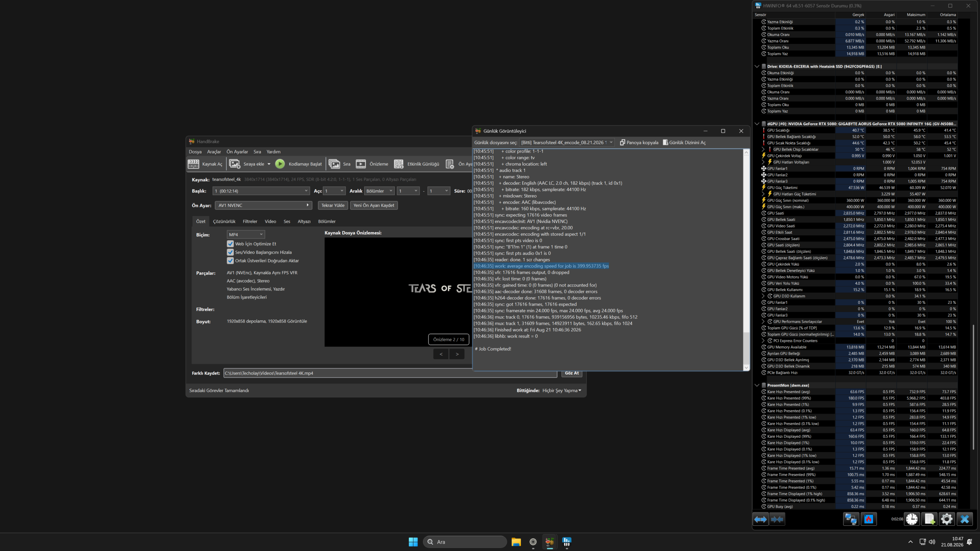980x551 pixels.
Task: Click the log viewer vertical scrollbar
Action: coord(746,260)
